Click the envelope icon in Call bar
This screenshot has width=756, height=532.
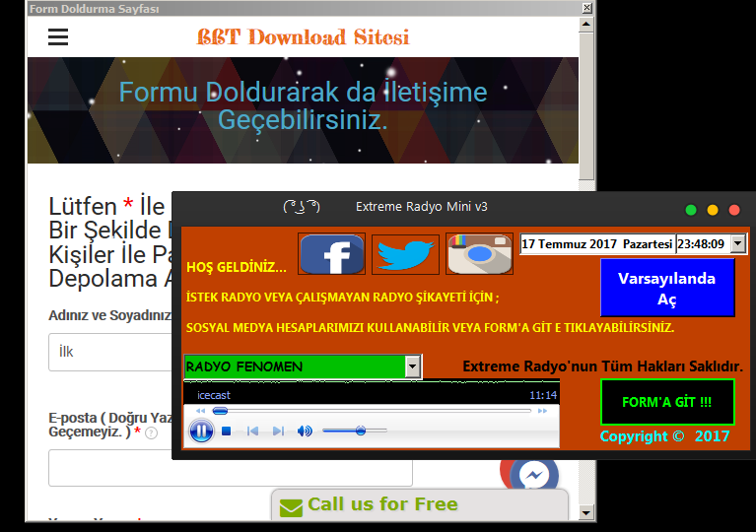tap(291, 507)
